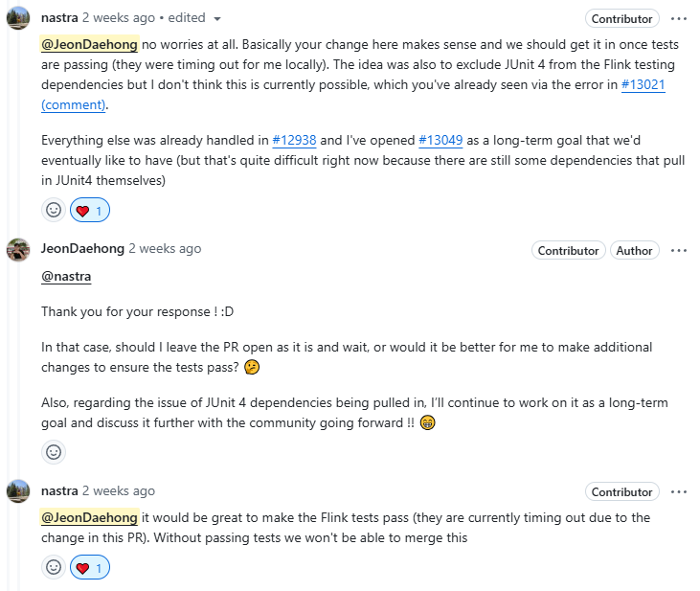This screenshot has height=591, width=700.
Task: Open pull request link #12938
Action: [x=294, y=140]
